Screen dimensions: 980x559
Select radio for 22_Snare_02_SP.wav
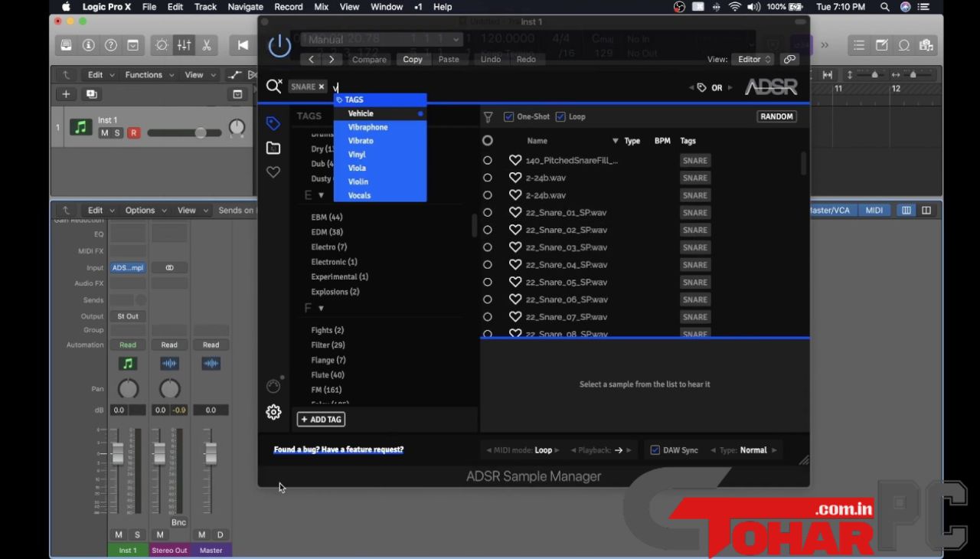(x=488, y=230)
